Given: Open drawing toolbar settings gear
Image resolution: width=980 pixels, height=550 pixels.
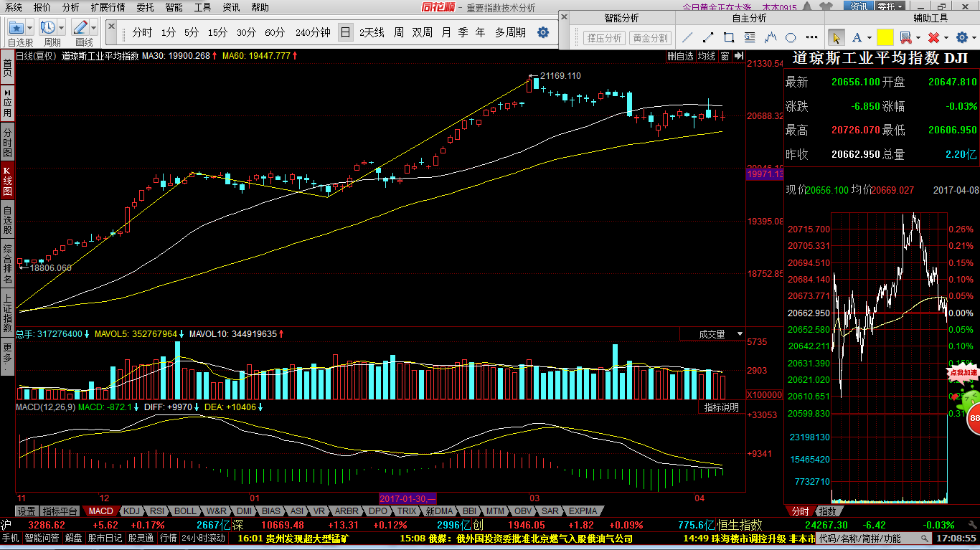Looking at the screenshot, I should click(961, 37).
